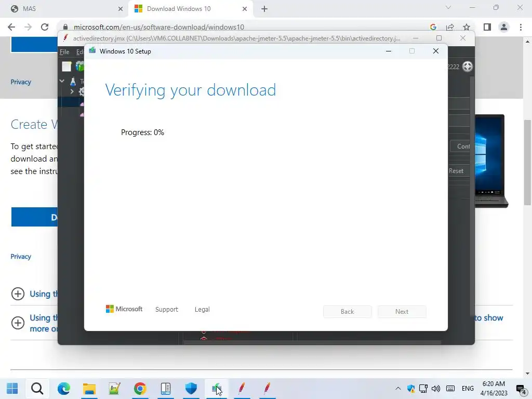This screenshot has height=399, width=532.
Task: Open the Chrome profile avatar menu
Action: [x=504, y=27]
